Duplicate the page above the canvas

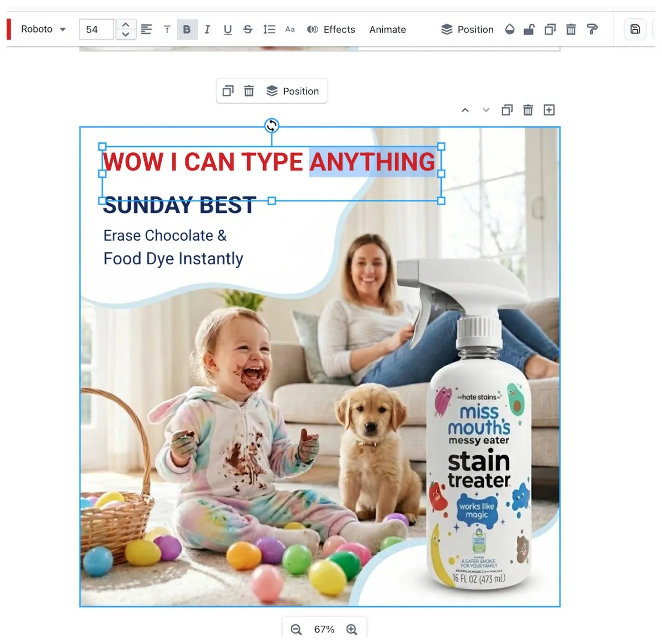(x=507, y=110)
